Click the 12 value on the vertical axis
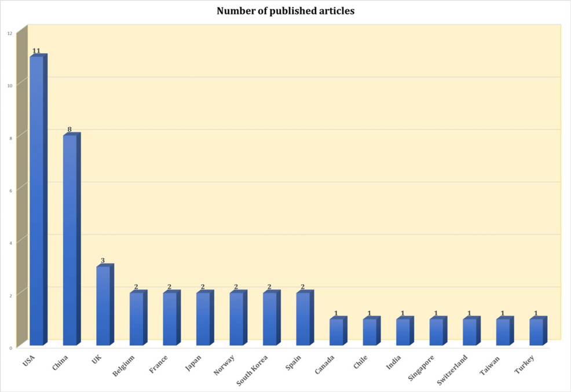This screenshot has width=571, height=392. tap(9, 34)
